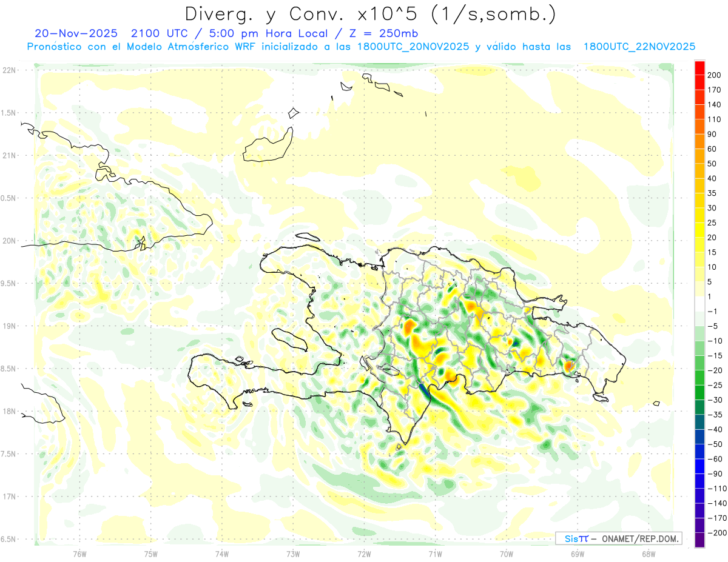Select the red swatch above 200

[699, 67]
